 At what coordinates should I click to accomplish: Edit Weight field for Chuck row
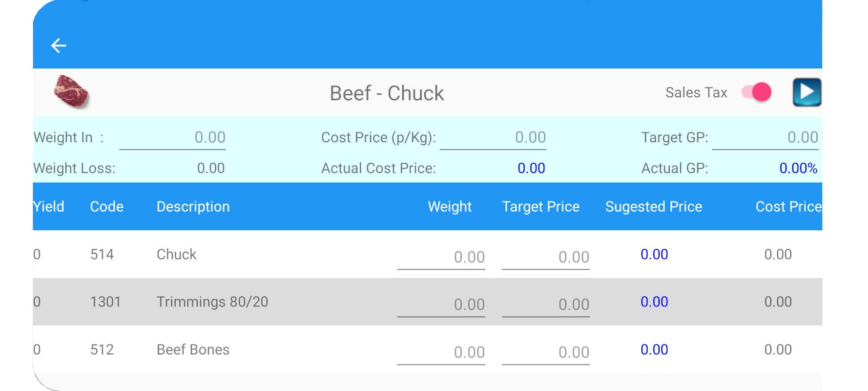coord(441,257)
